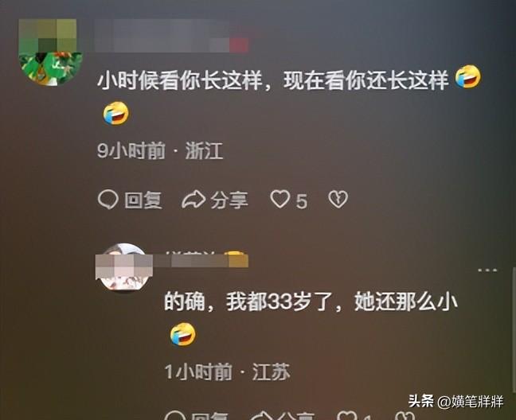Click the reply bubble icon under Zhejiang comment
Viewport: 516px width, 420px height.
tap(108, 199)
